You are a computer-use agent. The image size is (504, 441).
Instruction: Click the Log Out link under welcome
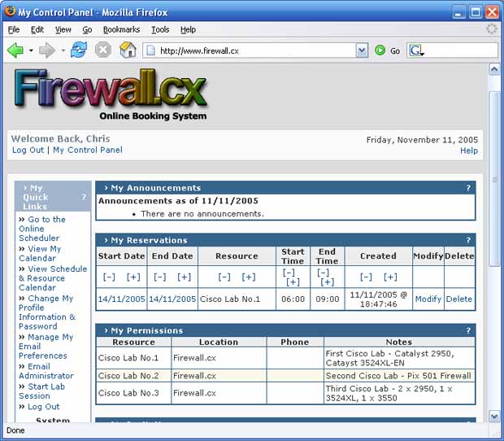coord(28,150)
